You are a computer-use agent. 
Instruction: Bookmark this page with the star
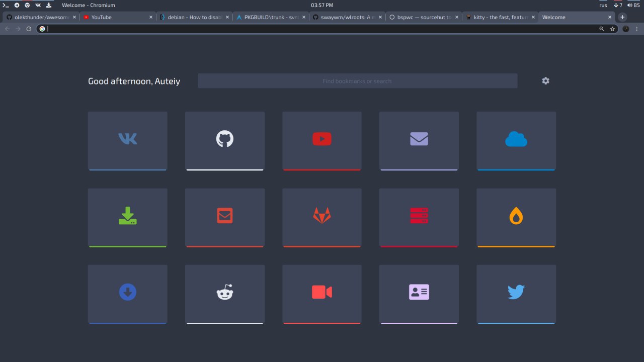coord(612,29)
